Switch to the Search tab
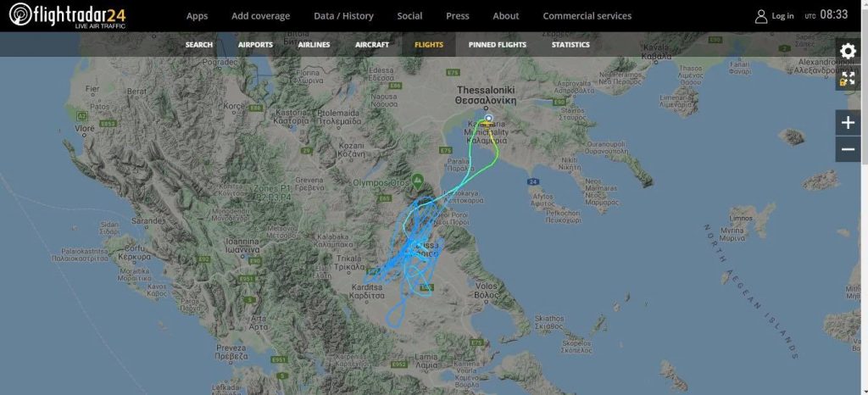Image resolution: width=868 pixels, height=395 pixels. click(x=198, y=44)
